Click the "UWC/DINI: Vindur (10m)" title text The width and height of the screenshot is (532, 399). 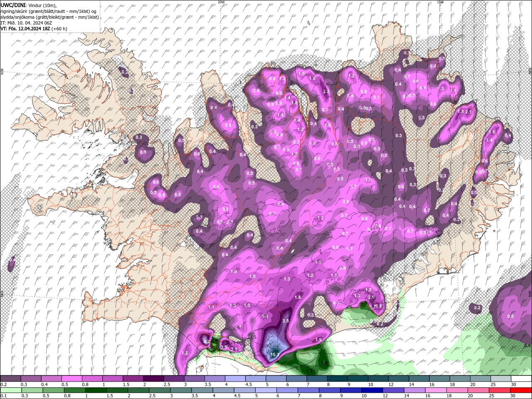tap(28, 5)
